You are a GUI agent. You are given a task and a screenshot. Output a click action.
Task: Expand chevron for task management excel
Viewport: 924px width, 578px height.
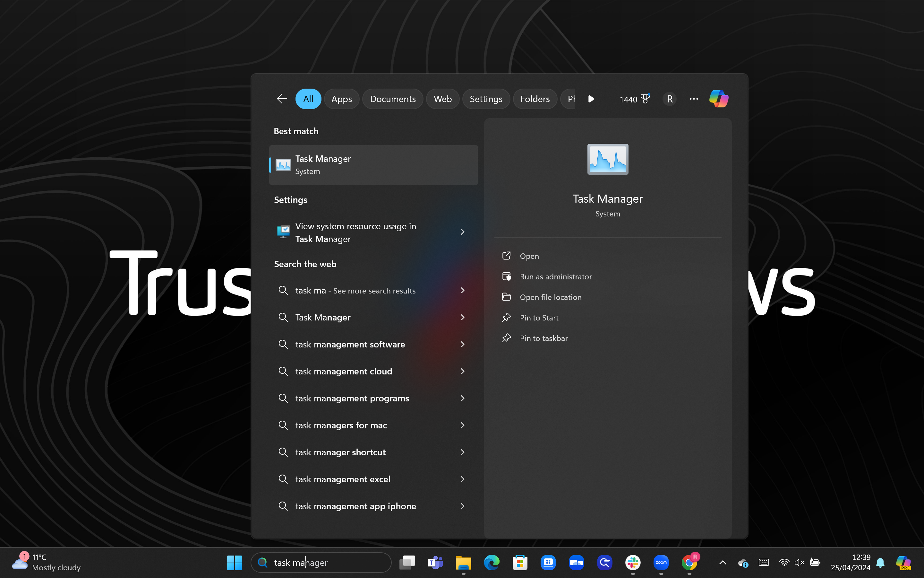[x=462, y=479]
